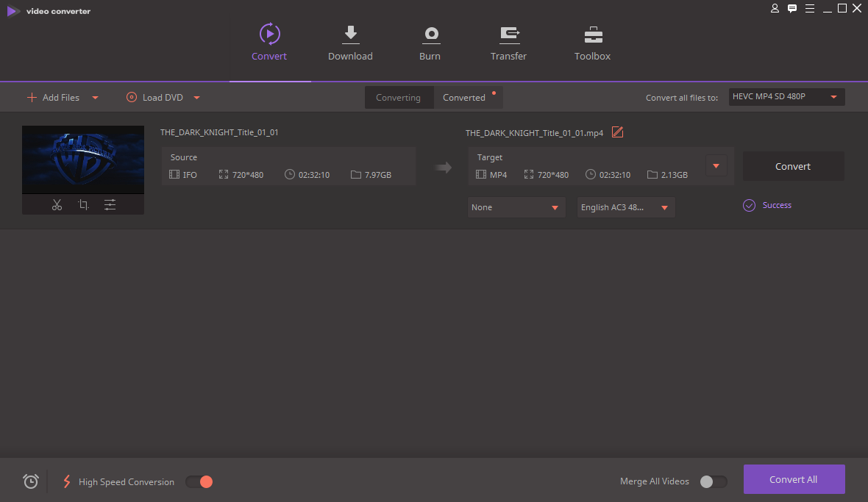
Task: Open the subtitle None dropdown
Action: [516, 207]
